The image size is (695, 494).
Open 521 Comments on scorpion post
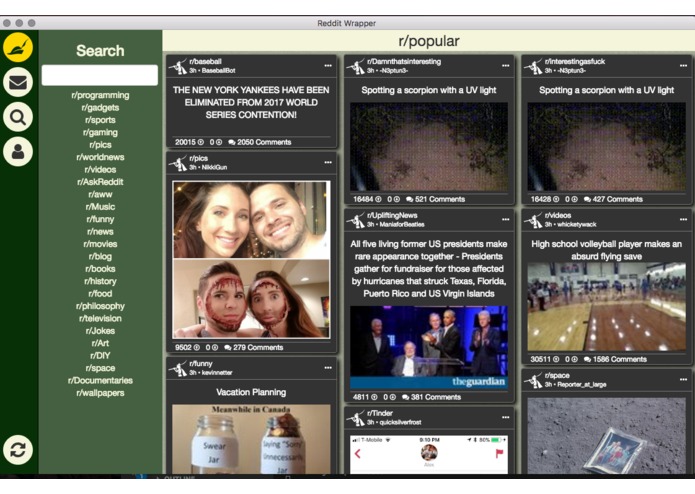(x=436, y=199)
